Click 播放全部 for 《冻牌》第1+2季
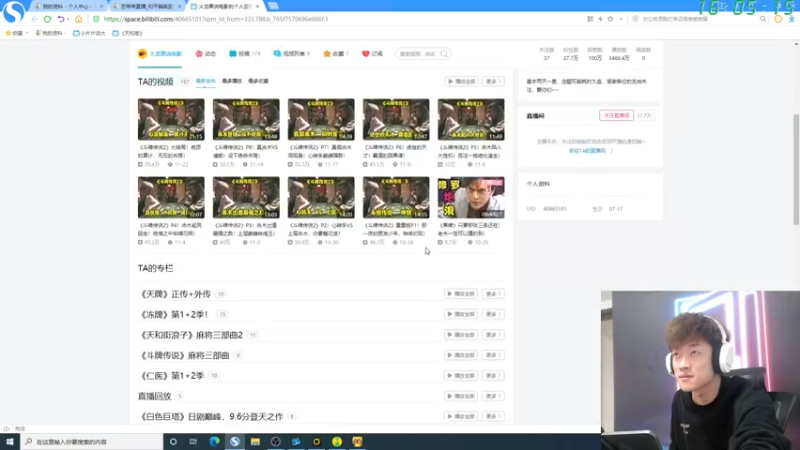This screenshot has width=800, height=450. (461, 314)
